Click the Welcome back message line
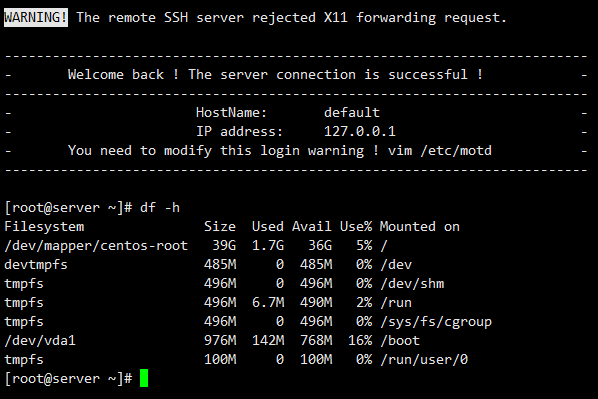 tap(275, 74)
